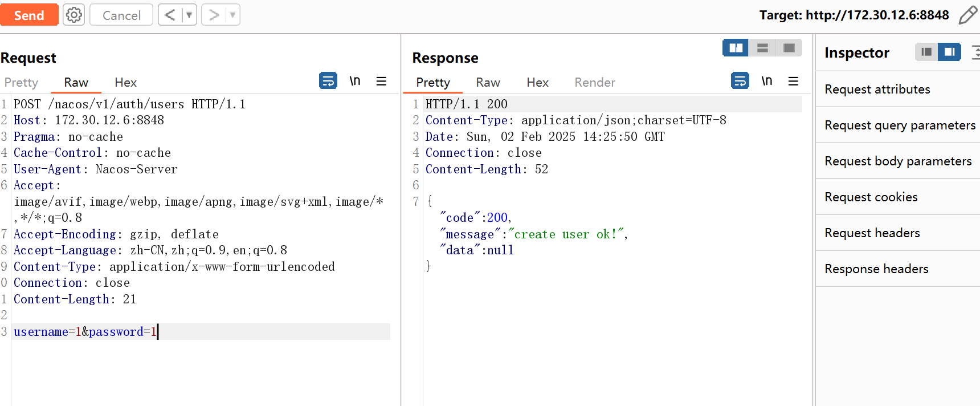Viewport: 980px width, 406px height.
Task: Switch Response view to Raw tab
Action: [488, 82]
